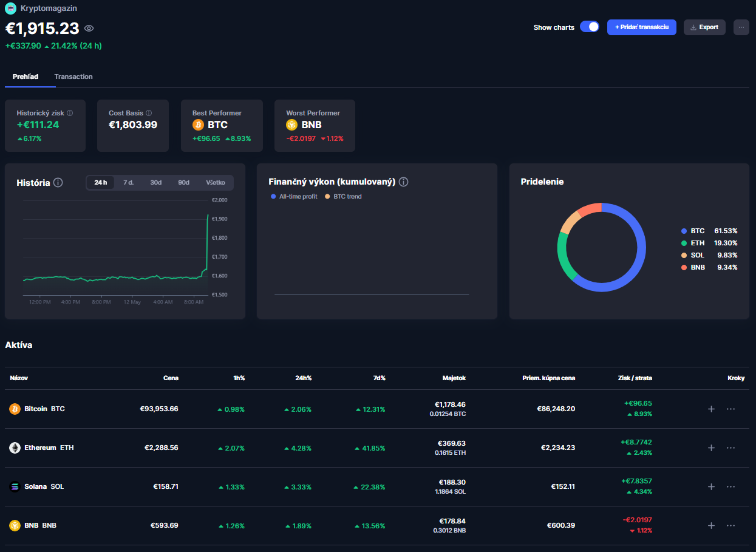Click the Export button
Screen dimensions: 756x552
[x=704, y=27]
